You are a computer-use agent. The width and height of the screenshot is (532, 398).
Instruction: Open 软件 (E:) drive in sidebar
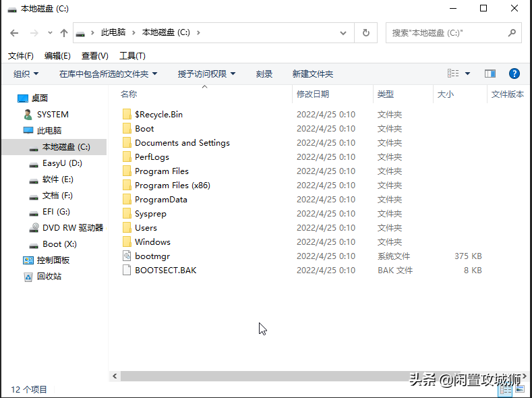click(x=58, y=179)
